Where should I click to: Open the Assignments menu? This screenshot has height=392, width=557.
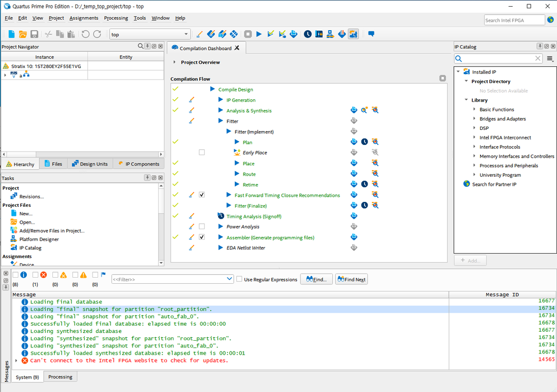pos(84,18)
